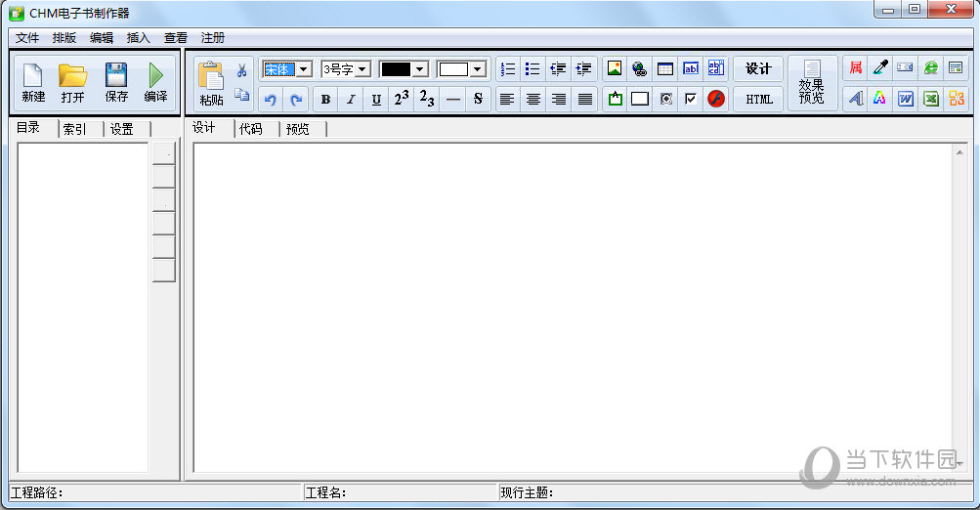Click the HTML mode button
The width and height of the screenshot is (980, 510).
(x=758, y=99)
